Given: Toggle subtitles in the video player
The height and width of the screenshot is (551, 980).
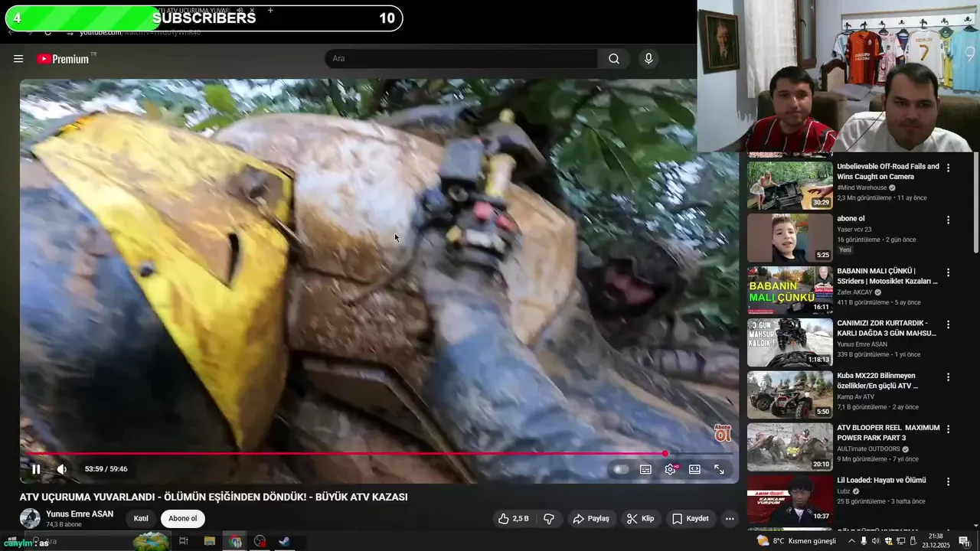Looking at the screenshot, I should 645,469.
